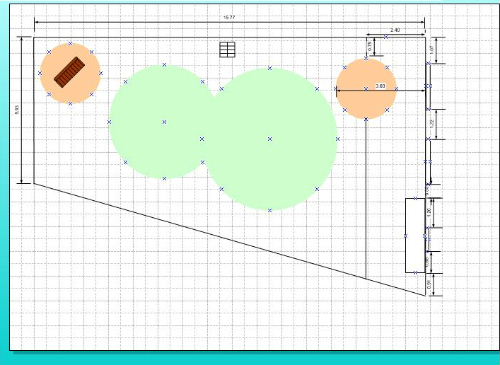Click the 0.75 vertical dimension label
The width and height of the screenshot is (500, 365).
pos(370,46)
